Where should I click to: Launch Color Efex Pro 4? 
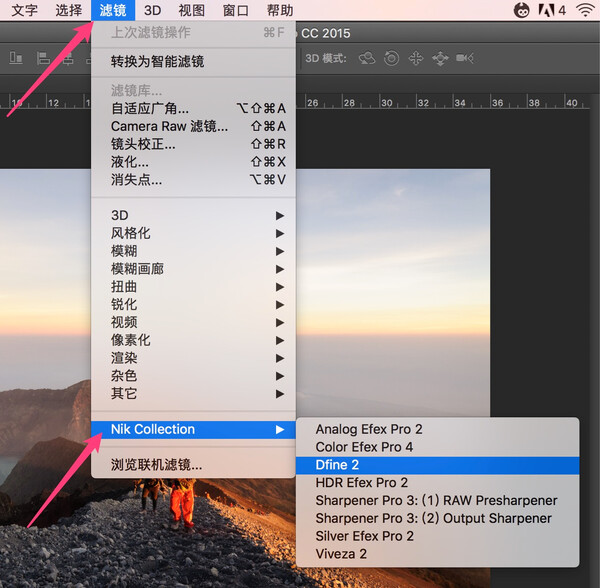point(437,447)
